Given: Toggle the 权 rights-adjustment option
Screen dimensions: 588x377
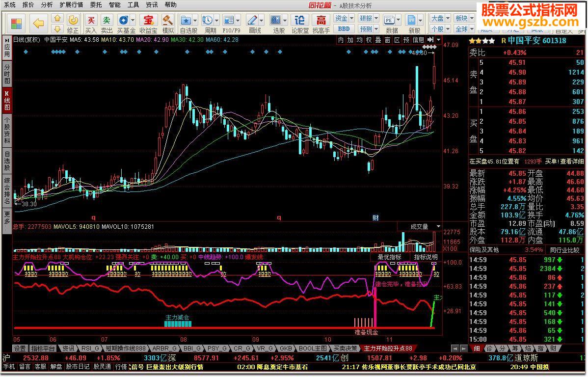Looking at the screenshot, I should tap(369, 40).
